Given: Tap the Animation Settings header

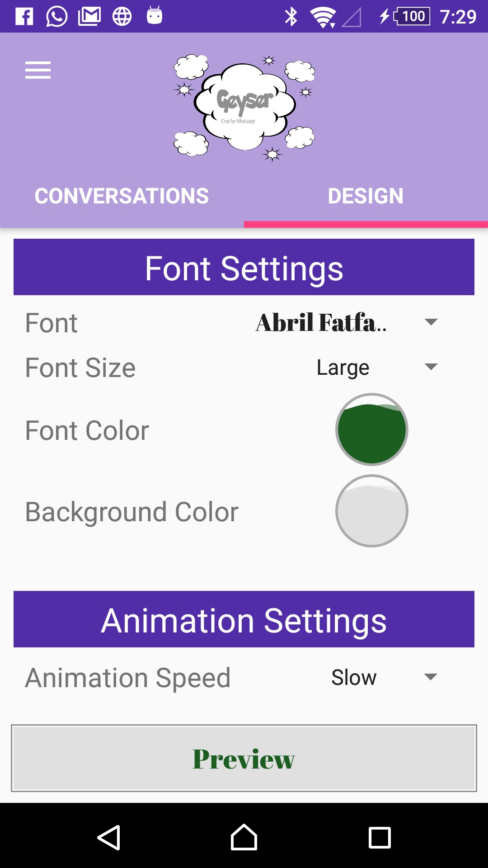Looking at the screenshot, I should tap(244, 620).
